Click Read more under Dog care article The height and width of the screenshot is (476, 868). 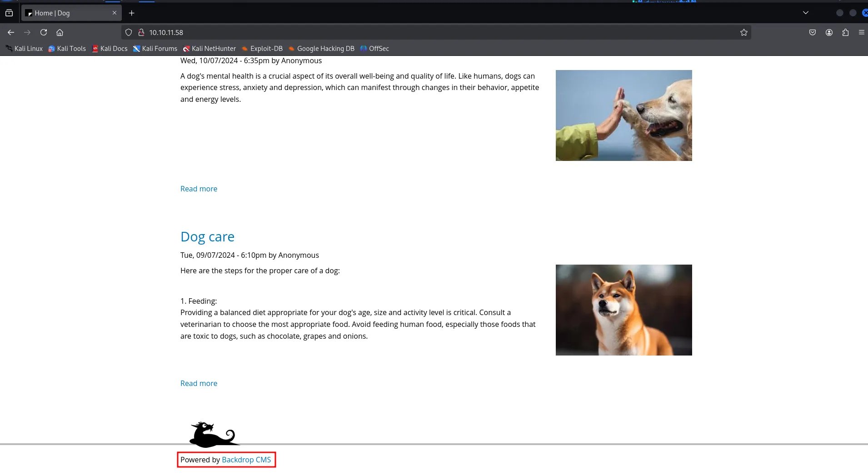(x=199, y=383)
